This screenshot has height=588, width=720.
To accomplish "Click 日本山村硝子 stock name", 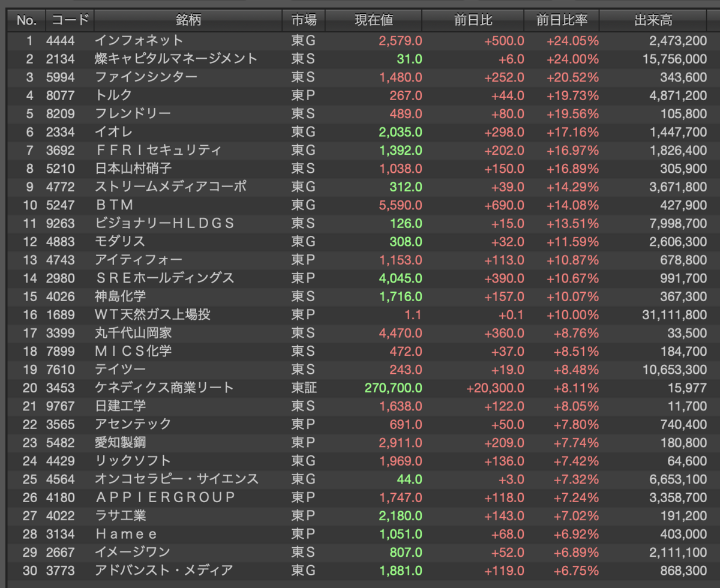I will tap(133, 169).
